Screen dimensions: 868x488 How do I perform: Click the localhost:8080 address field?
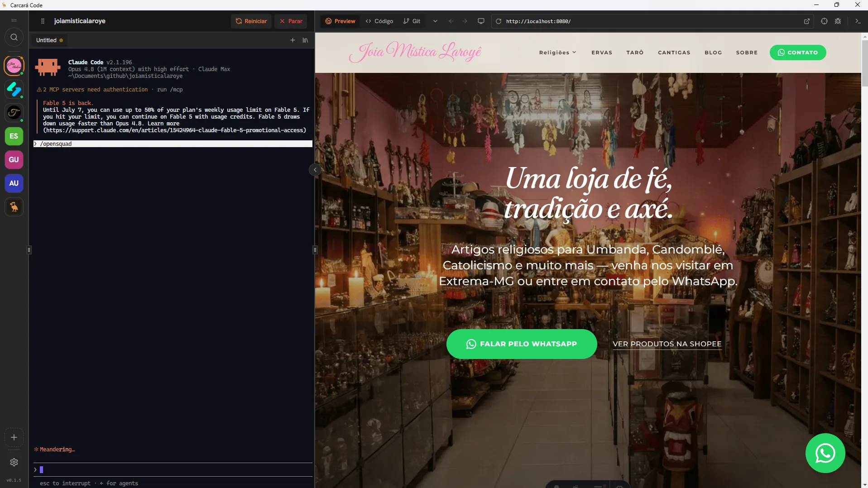coord(652,21)
